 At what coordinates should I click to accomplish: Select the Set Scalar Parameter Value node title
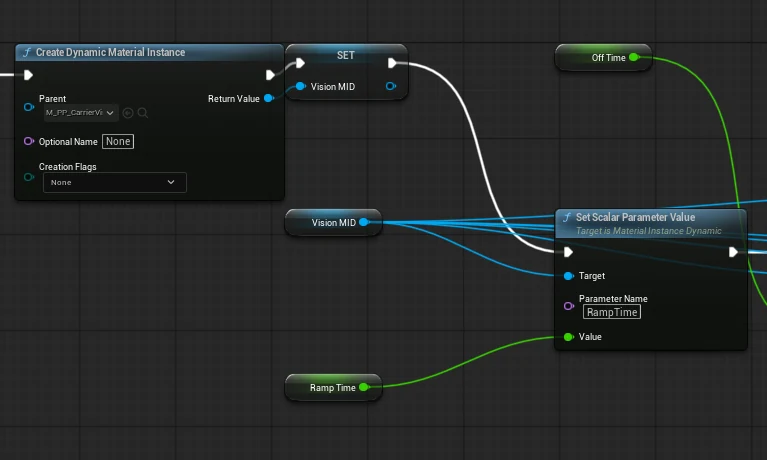click(x=635, y=217)
